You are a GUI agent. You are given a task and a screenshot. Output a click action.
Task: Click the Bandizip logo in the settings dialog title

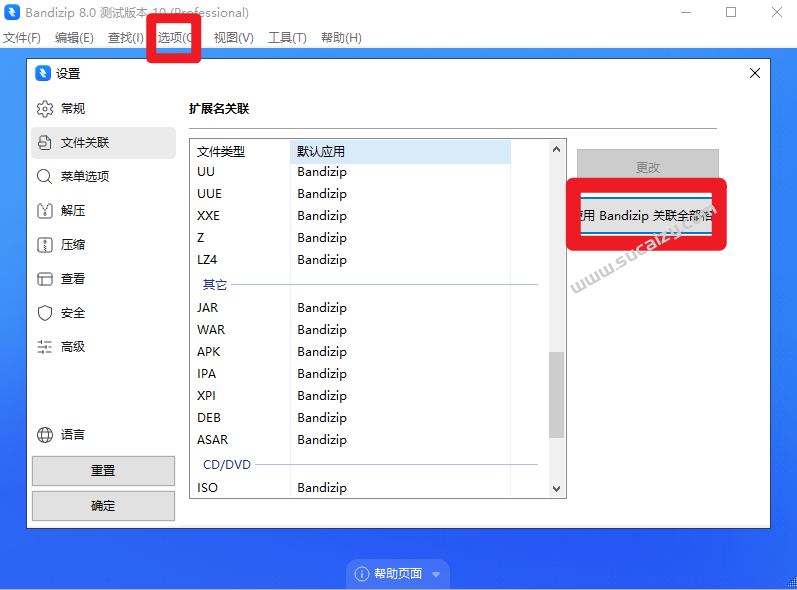43,73
